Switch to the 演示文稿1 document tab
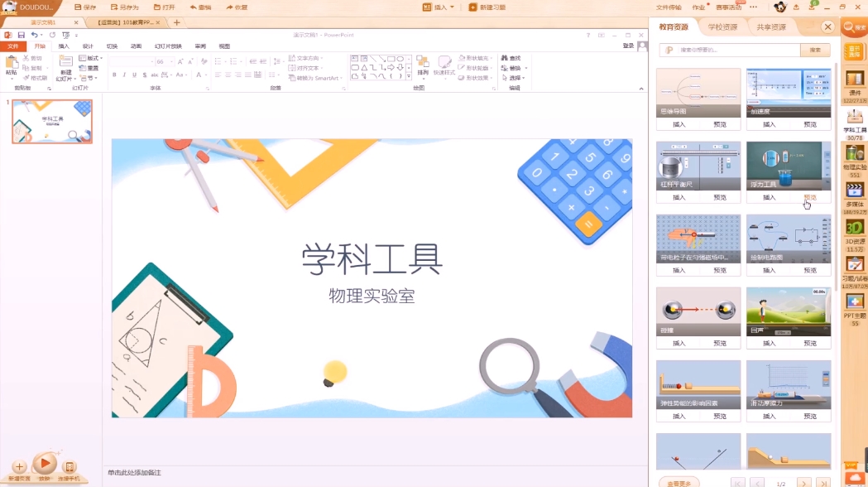 [43, 22]
